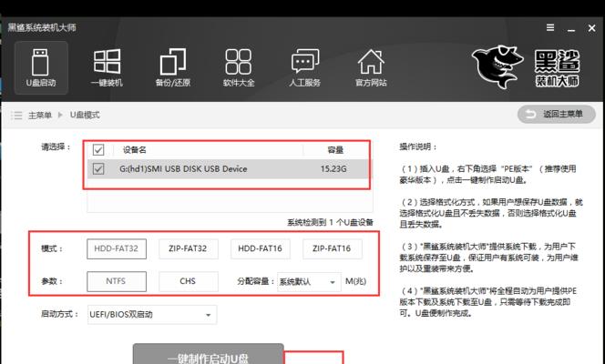Viewport: 605px width, 364px height.
Task: Visit the 官方网站 home icon
Action: pos(371,67)
